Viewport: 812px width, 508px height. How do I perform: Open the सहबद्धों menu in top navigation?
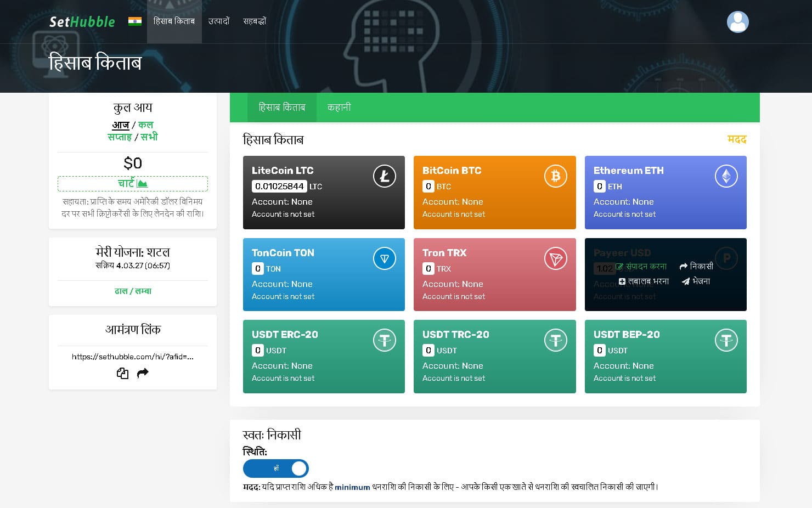255,21
